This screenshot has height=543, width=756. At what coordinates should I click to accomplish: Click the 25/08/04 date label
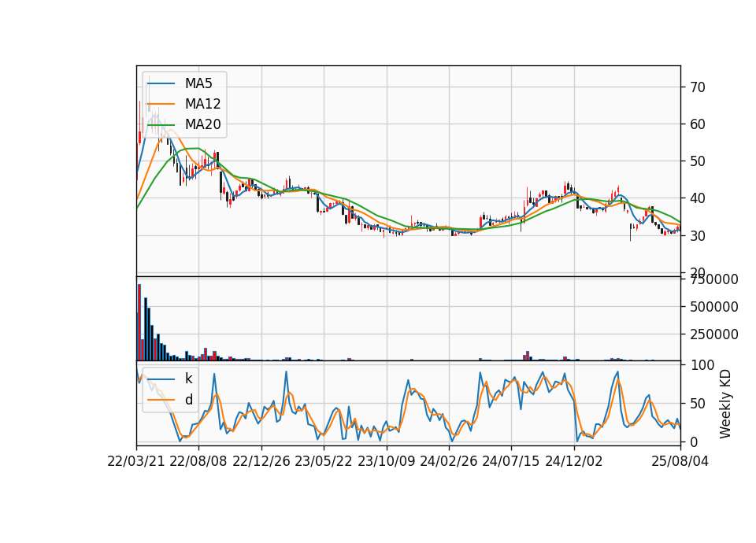(680, 461)
